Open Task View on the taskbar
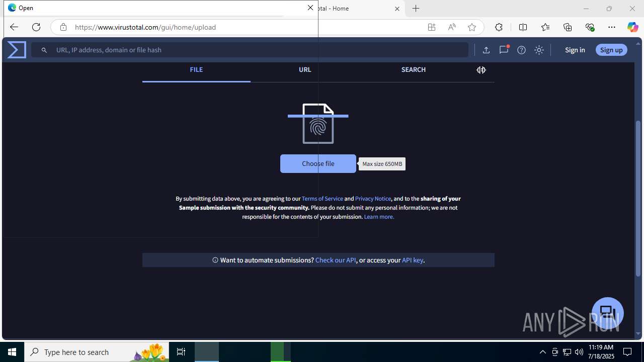This screenshot has width=644, height=362. 181,352
